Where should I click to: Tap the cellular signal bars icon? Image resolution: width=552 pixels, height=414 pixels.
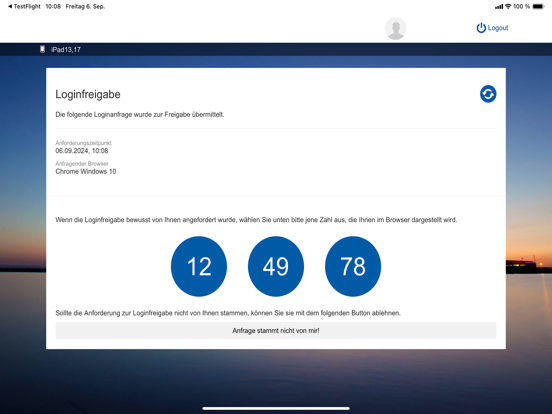pos(499,7)
